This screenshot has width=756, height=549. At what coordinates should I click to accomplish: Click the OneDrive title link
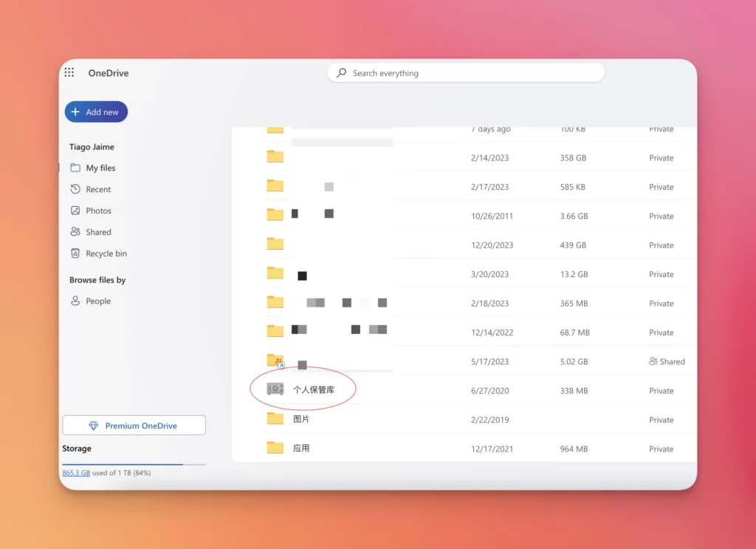click(x=108, y=73)
